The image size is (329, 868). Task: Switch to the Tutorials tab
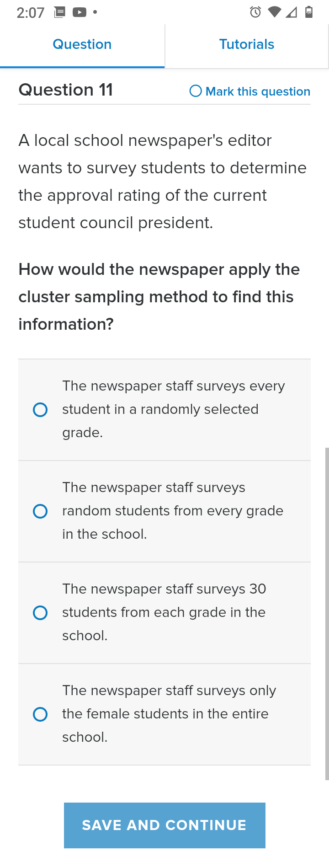[247, 45]
